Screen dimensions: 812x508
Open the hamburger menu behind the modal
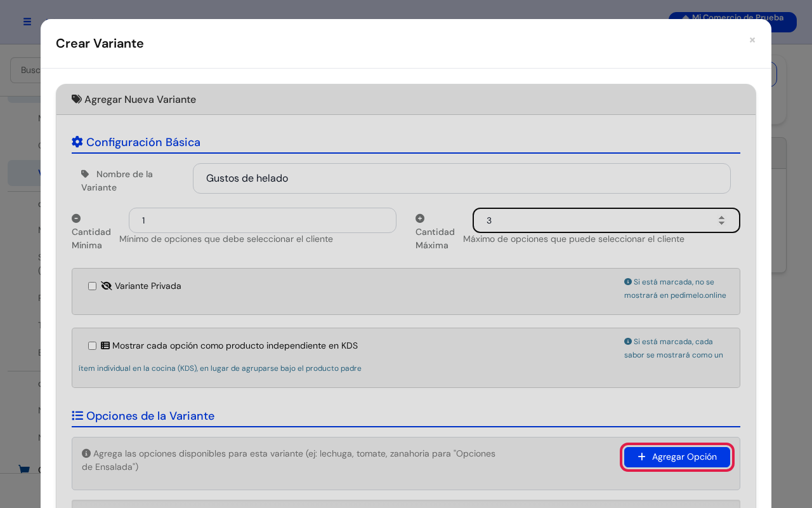click(x=27, y=22)
